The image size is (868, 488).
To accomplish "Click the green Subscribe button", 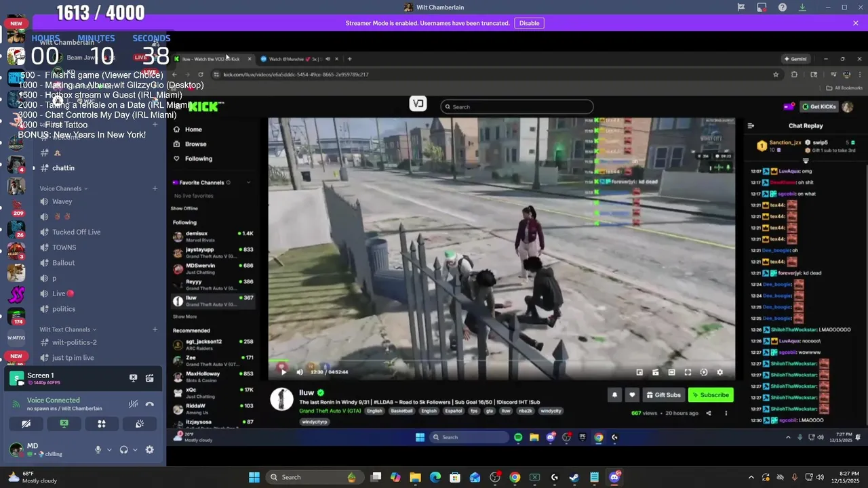I will tap(711, 394).
